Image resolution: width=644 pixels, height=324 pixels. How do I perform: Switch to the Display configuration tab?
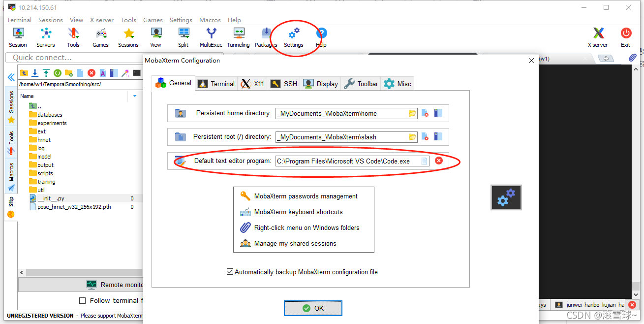321,84
